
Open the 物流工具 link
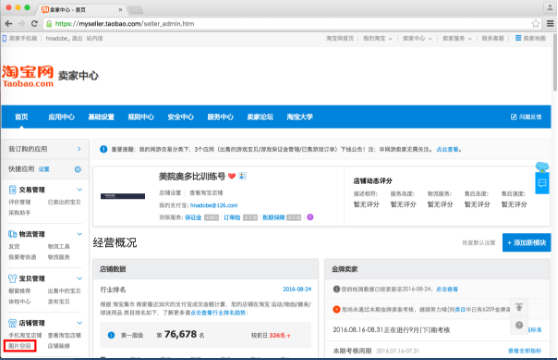[59, 246]
